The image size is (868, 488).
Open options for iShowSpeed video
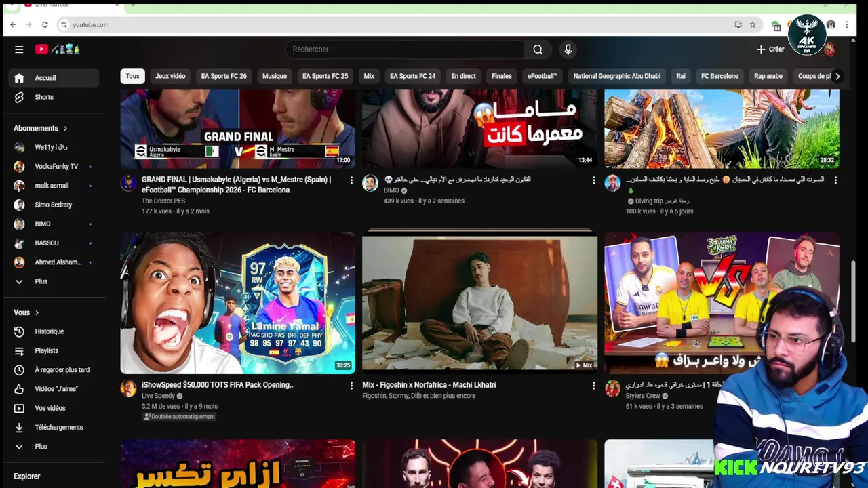[x=351, y=386]
